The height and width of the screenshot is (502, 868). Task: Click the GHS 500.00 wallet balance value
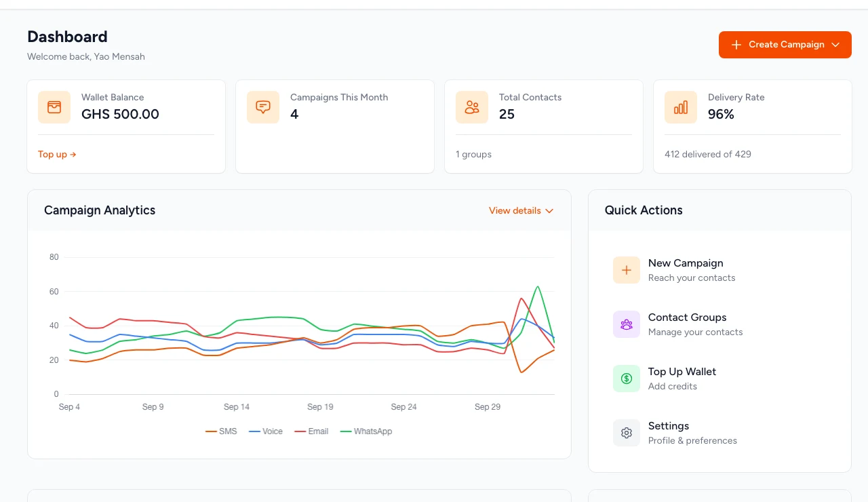pos(120,114)
